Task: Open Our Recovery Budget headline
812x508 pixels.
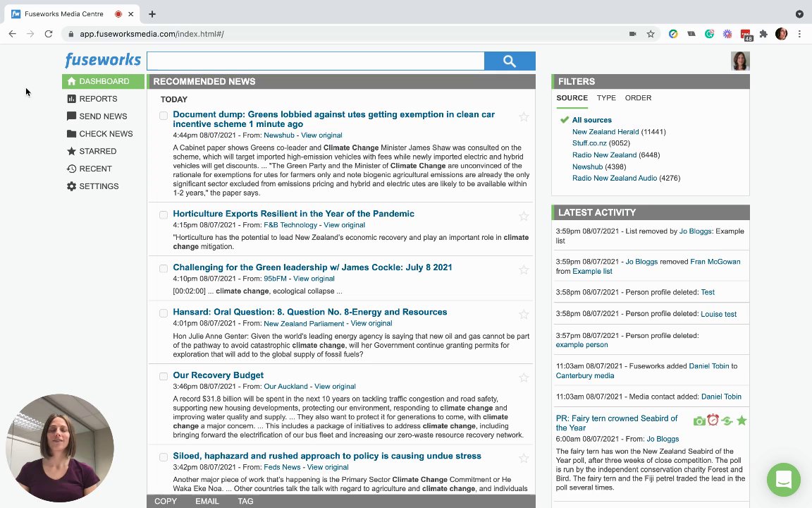Action: pos(218,375)
